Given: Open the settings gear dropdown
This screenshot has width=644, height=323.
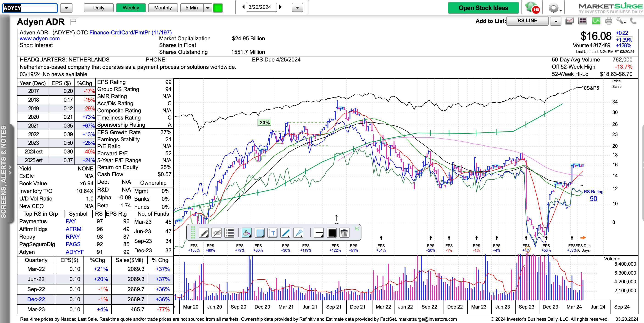Looking at the screenshot, I should click(x=555, y=8).
